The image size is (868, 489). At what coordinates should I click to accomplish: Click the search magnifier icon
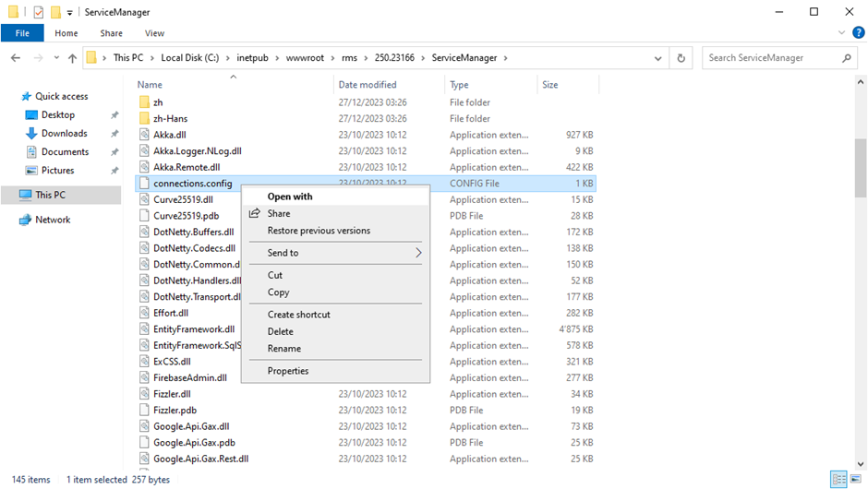847,57
